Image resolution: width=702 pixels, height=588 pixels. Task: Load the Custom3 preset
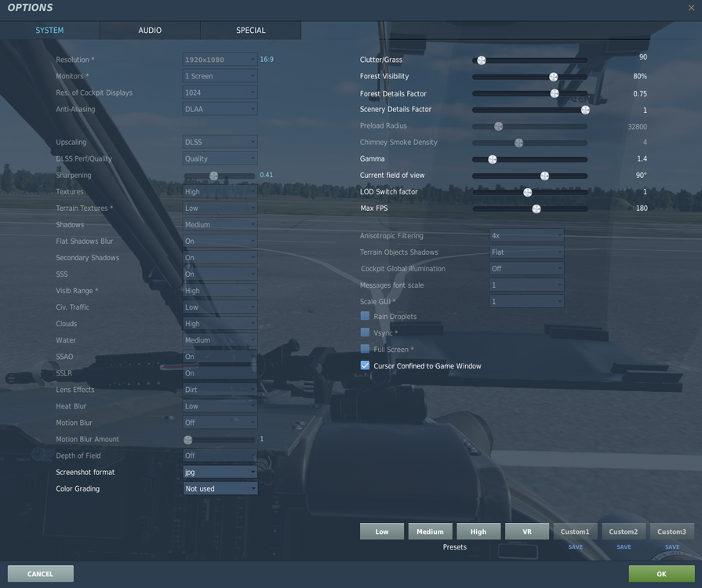pyautogui.click(x=672, y=532)
